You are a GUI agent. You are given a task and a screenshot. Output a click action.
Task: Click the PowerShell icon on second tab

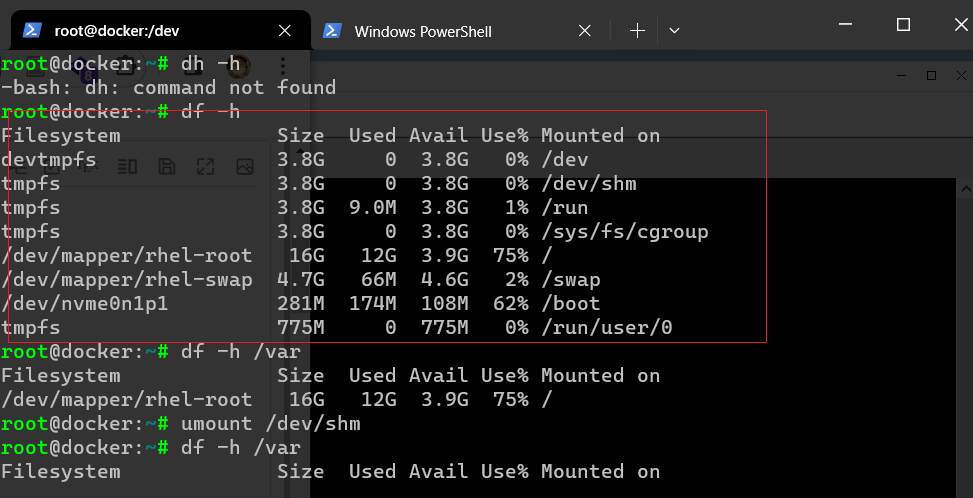[x=333, y=31]
